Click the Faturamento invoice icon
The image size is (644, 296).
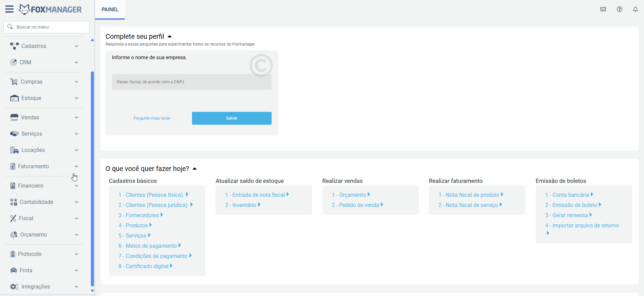pyautogui.click(x=13, y=166)
